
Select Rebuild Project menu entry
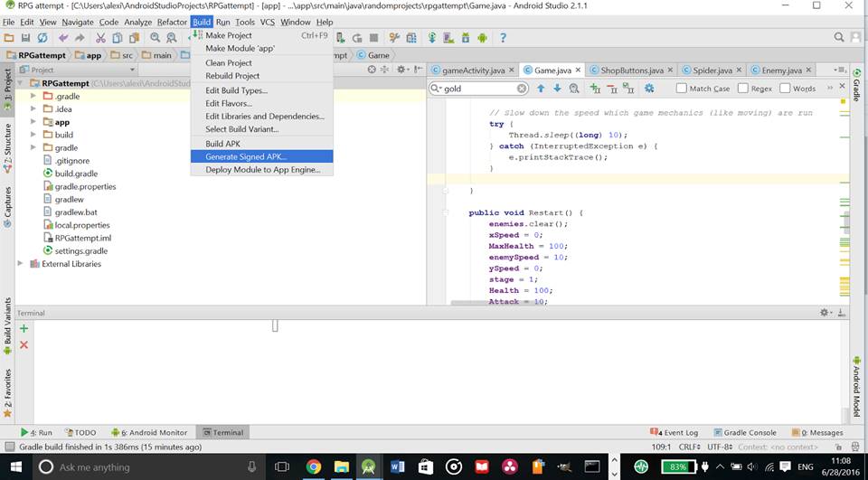coord(262,76)
